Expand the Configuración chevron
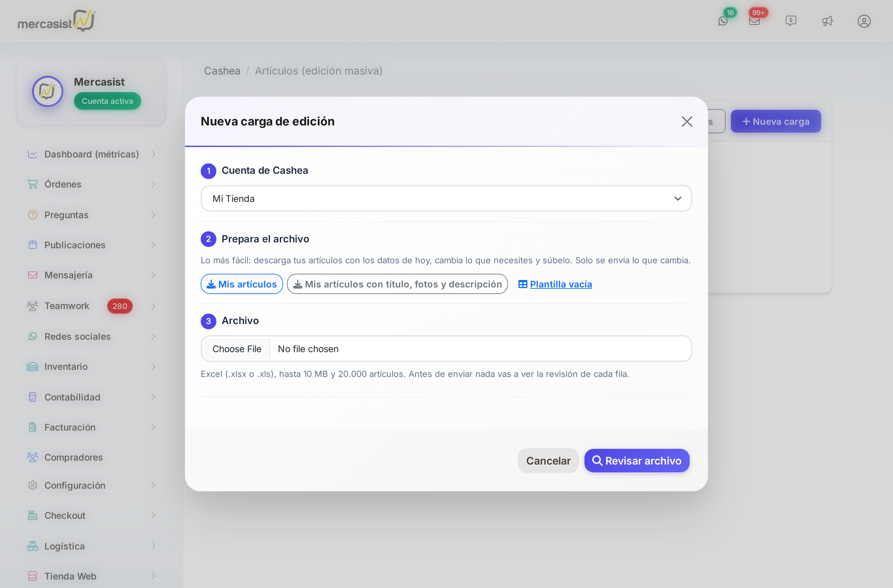Image resolution: width=893 pixels, height=588 pixels. pyautogui.click(x=153, y=485)
